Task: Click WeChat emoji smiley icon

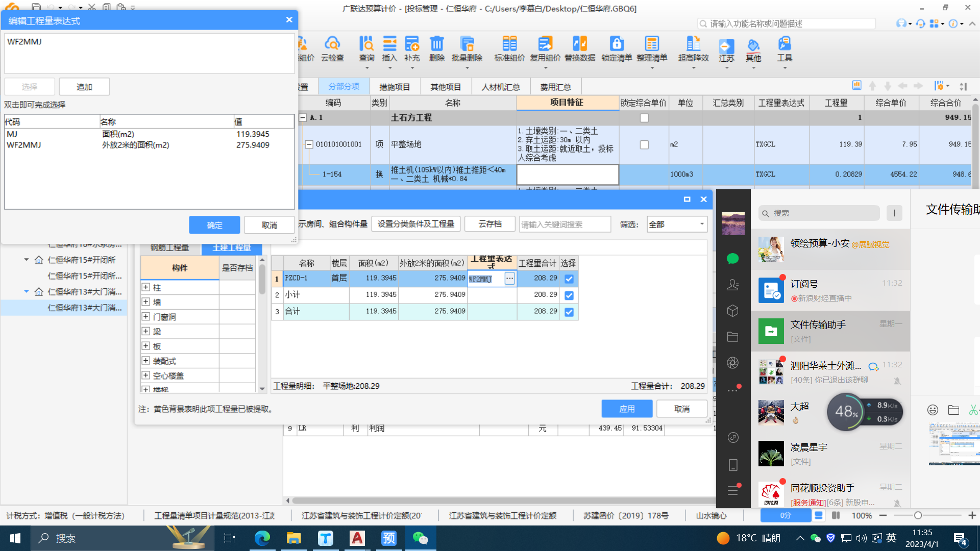Action: pos(933,410)
